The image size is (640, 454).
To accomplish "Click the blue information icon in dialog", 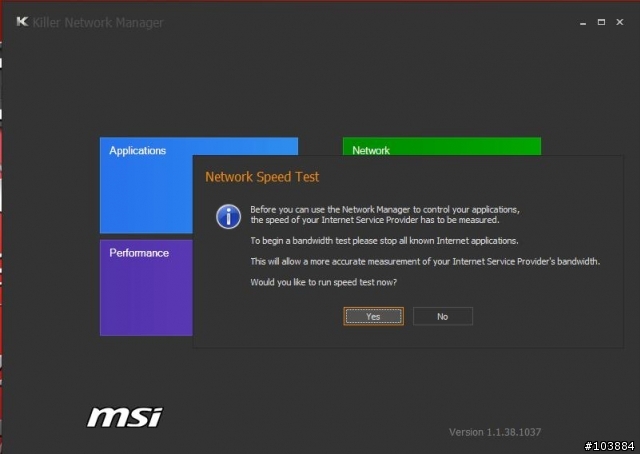I will pos(228,216).
